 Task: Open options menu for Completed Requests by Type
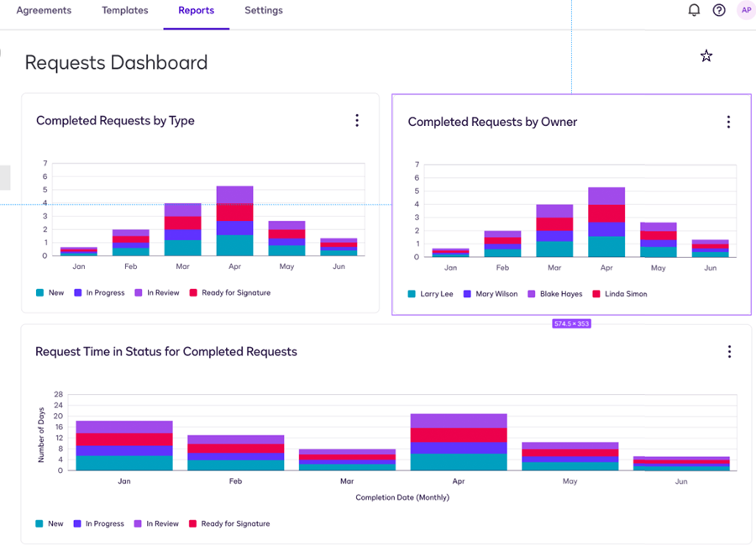click(x=357, y=120)
